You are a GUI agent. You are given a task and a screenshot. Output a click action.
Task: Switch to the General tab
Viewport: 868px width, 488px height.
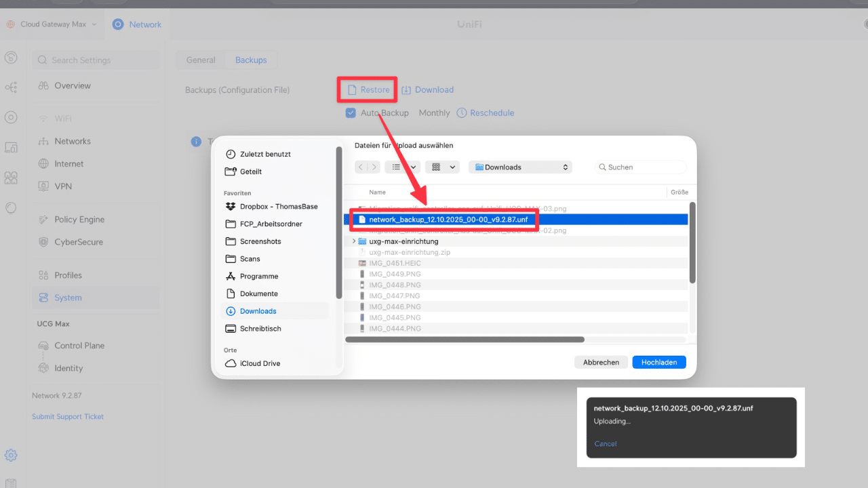click(x=201, y=60)
